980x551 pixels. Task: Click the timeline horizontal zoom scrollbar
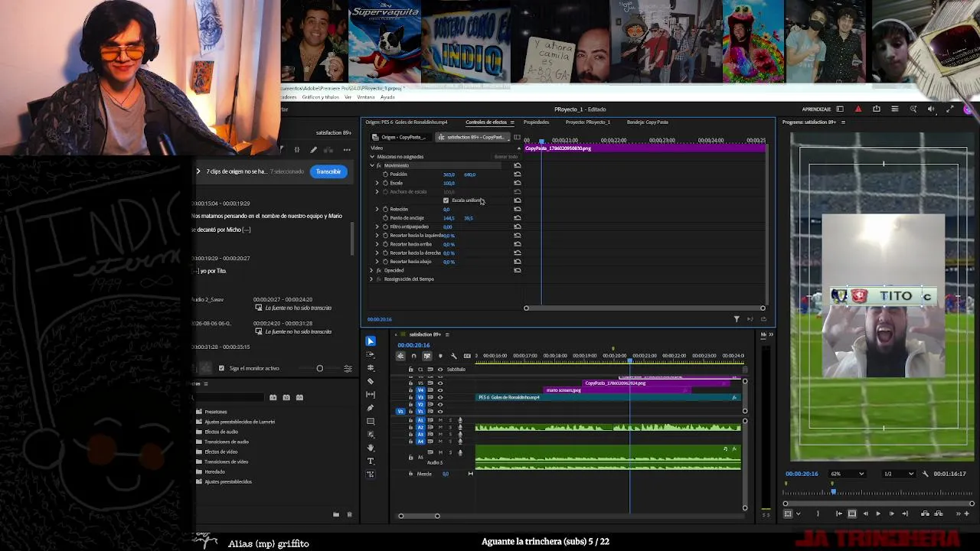pyautogui.click(x=419, y=516)
